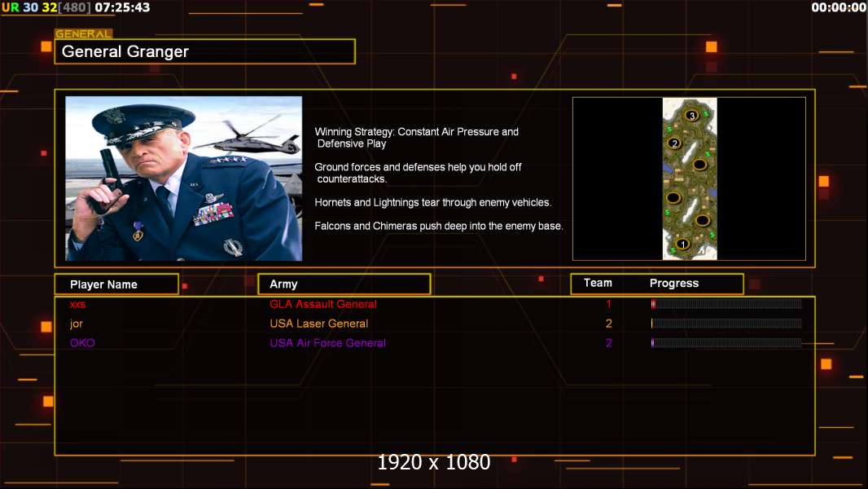Click the General Granger title field

(205, 51)
